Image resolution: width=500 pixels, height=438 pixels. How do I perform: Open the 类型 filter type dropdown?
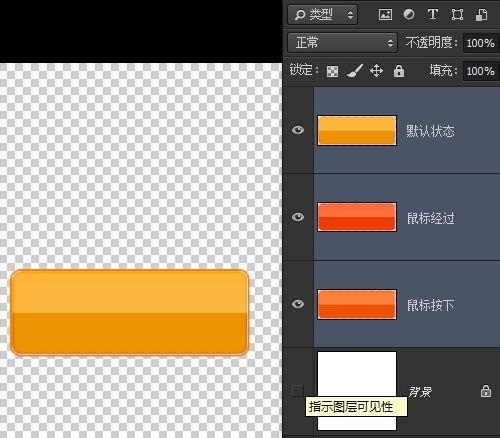[322, 15]
